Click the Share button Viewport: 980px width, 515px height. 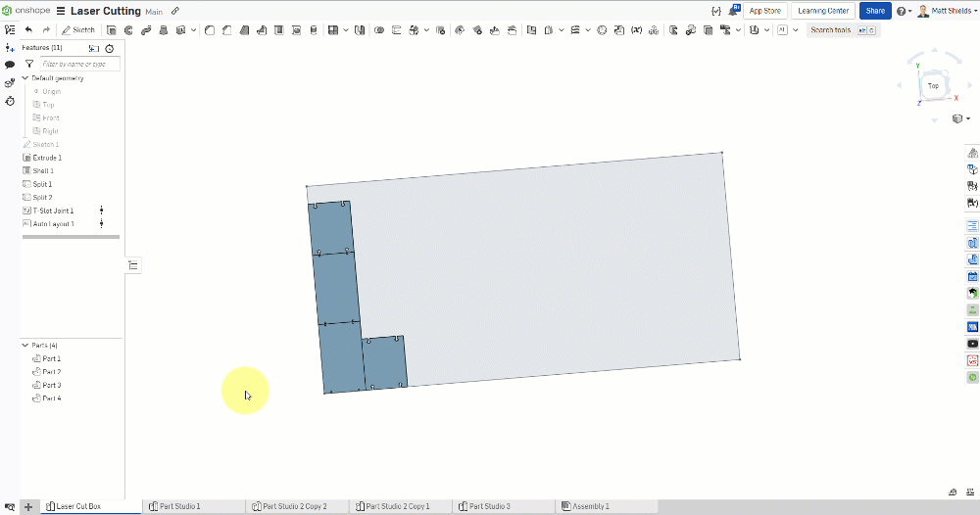875,11
